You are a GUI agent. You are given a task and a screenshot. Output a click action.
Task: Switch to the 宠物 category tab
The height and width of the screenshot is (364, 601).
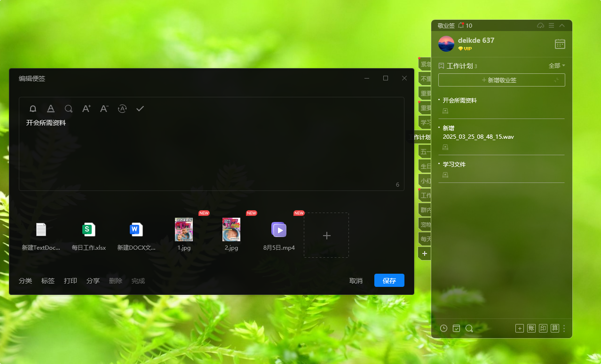[x=425, y=224]
